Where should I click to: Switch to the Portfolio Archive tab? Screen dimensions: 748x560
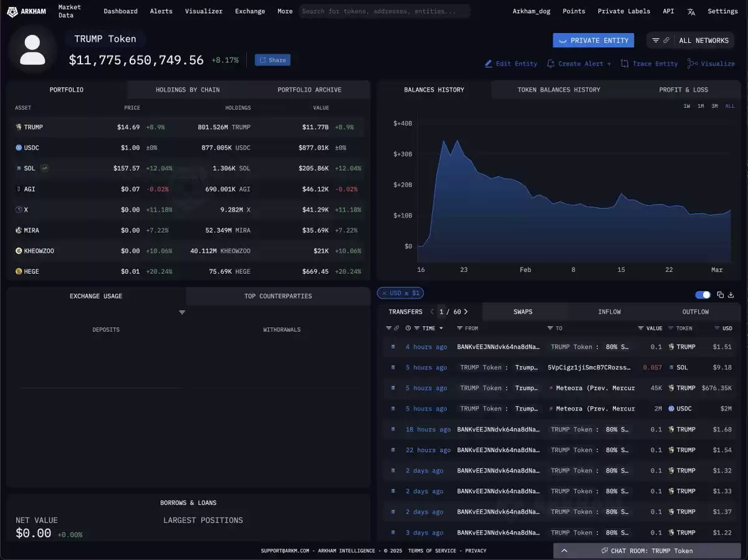click(x=309, y=90)
